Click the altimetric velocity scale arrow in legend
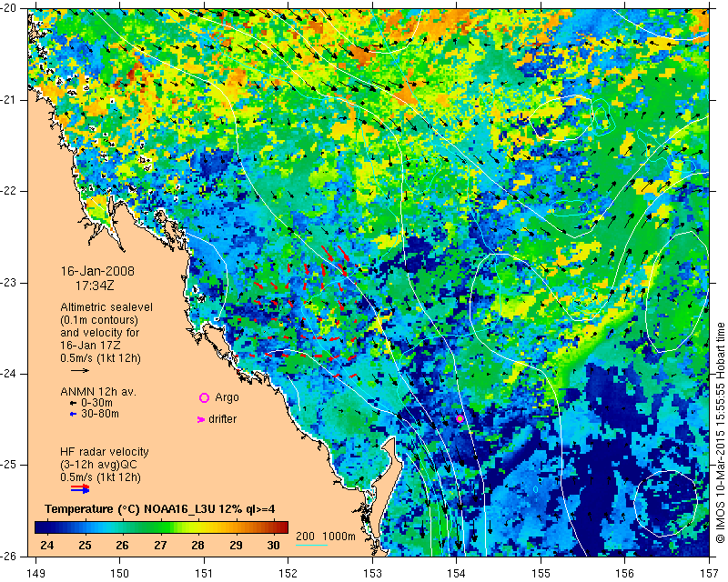The width and height of the screenshot is (728, 582). point(80,370)
